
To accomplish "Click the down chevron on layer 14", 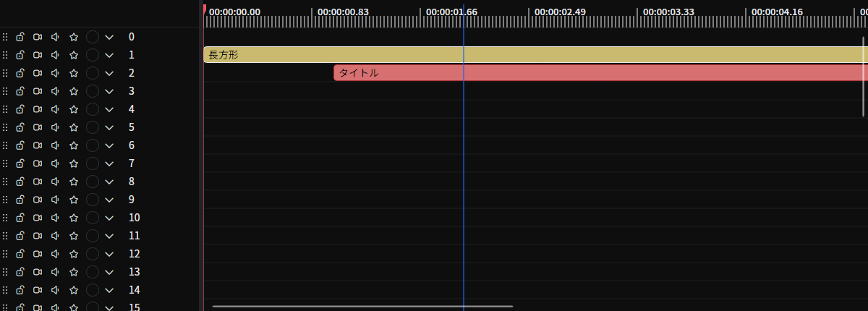I will (109, 290).
